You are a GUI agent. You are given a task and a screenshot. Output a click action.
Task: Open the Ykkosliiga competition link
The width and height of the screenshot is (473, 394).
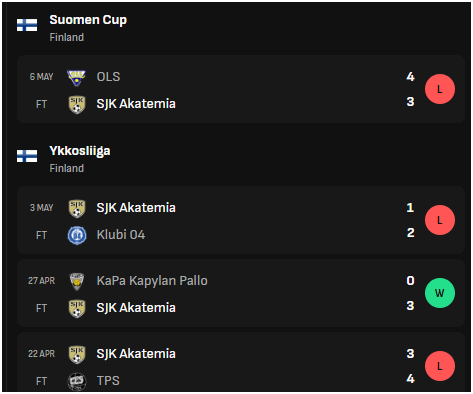click(80, 151)
